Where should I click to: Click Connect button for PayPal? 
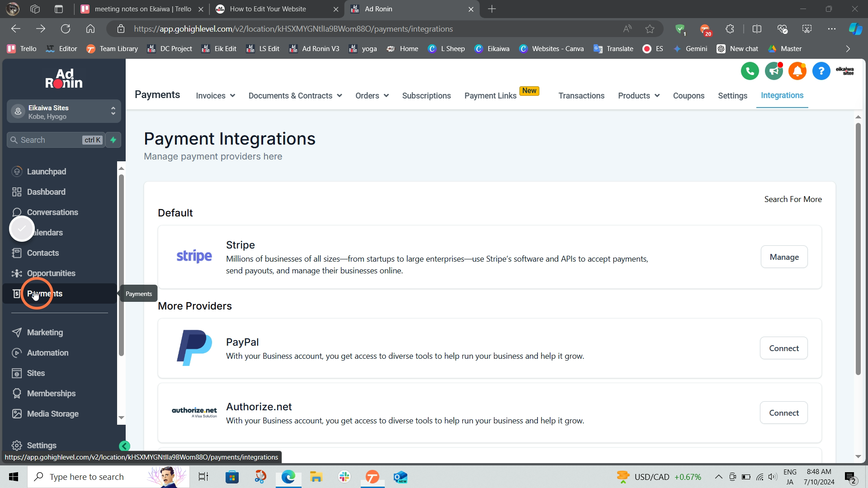[783, 348]
